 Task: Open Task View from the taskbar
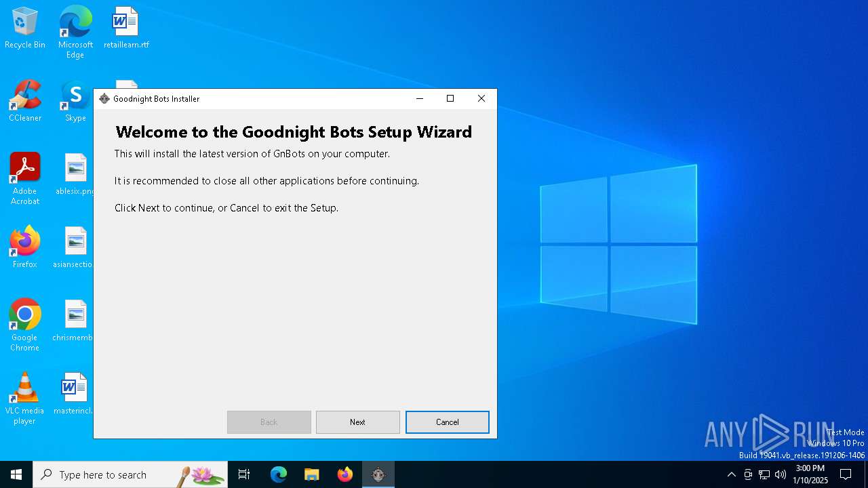tap(244, 474)
